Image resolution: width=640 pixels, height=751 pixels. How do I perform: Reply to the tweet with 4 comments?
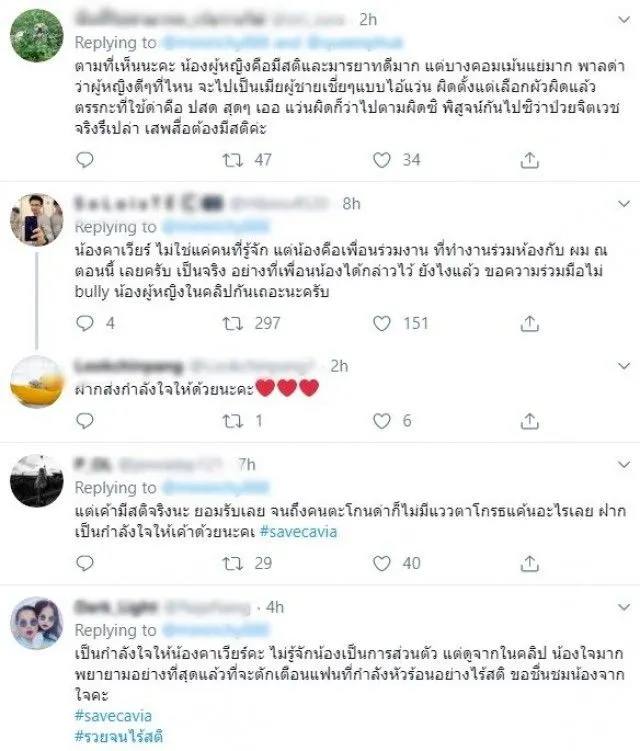click(x=85, y=324)
